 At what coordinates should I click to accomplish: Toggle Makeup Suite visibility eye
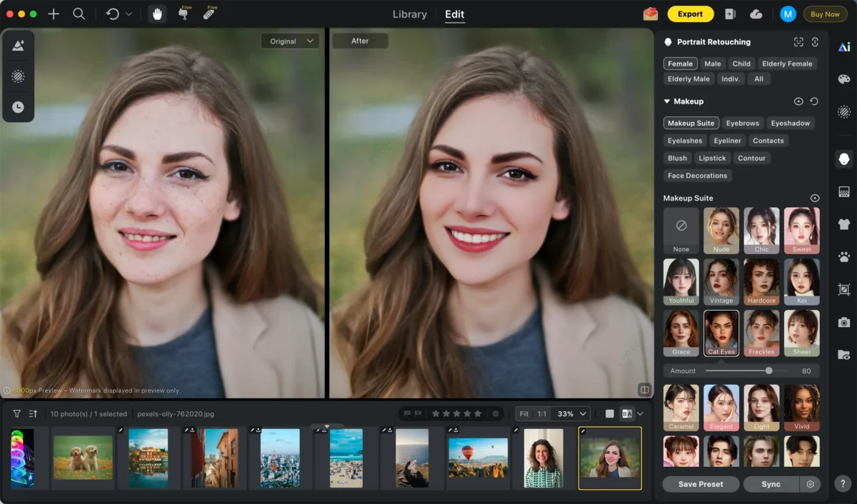pyautogui.click(x=814, y=198)
